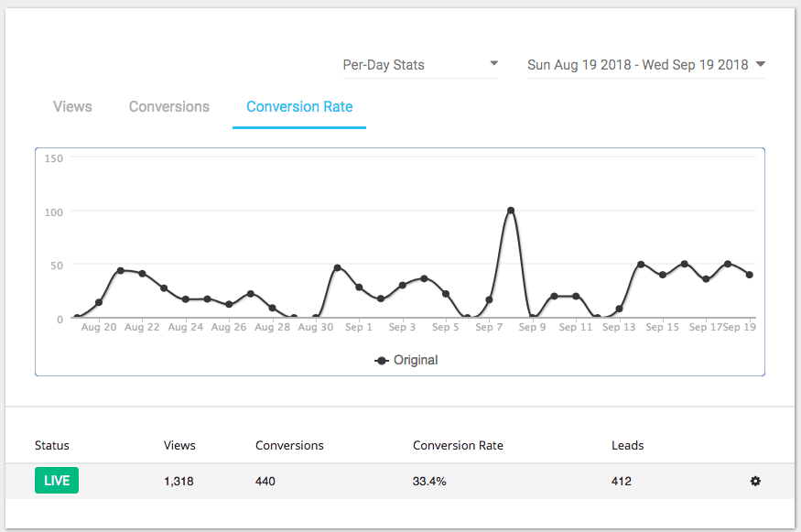The image size is (801, 532).
Task: Switch to the Conversions tab
Action: [169, 107]
